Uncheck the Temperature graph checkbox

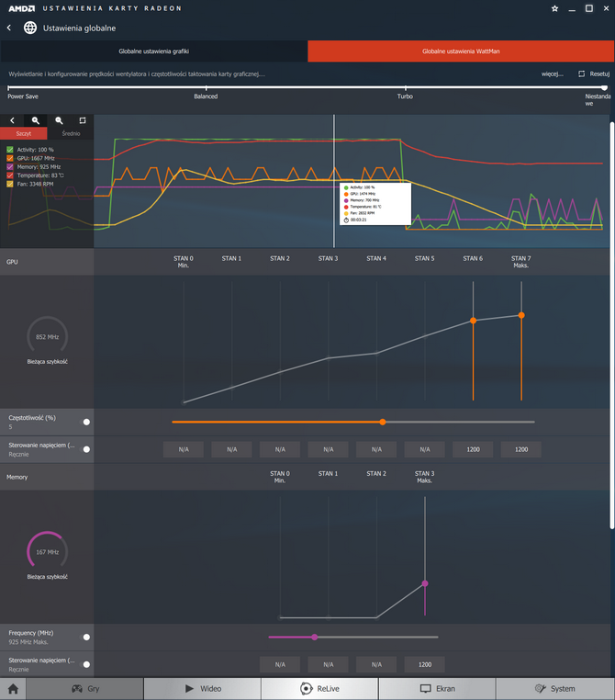10,175
